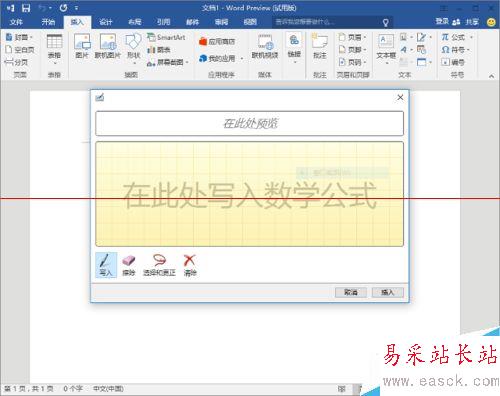Insert a 联机视频 online video
500x396 pixels.
tap(265, 47)
